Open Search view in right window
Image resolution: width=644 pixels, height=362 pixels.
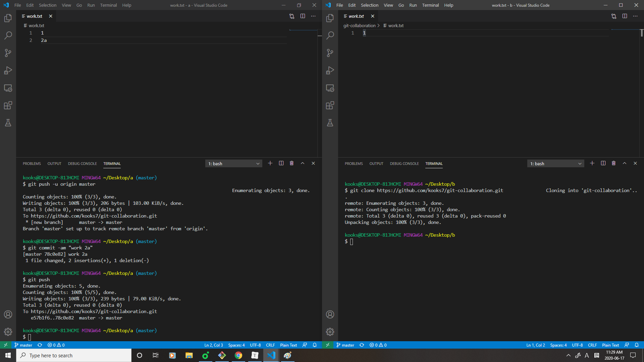click(330, 35)
